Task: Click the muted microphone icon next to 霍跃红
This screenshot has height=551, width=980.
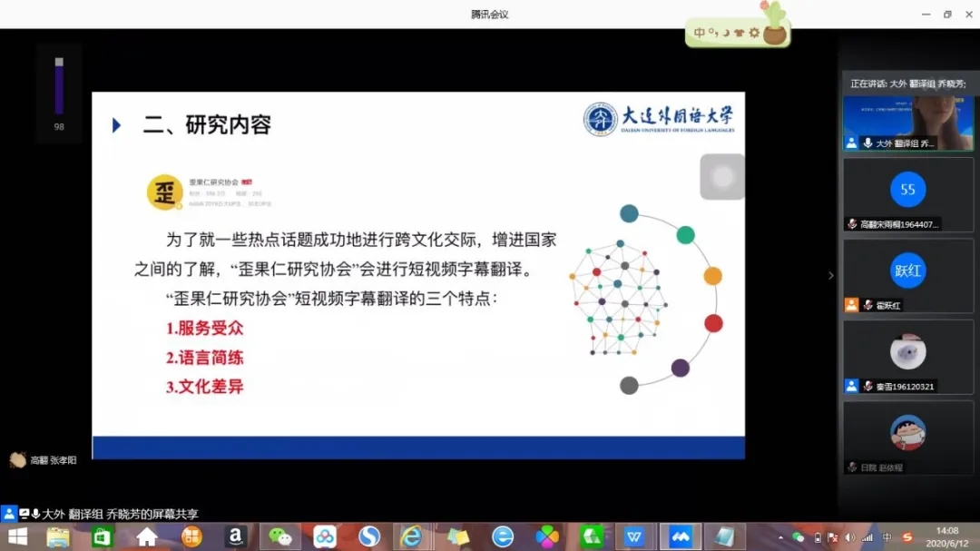Action: [x=867, y=305]
